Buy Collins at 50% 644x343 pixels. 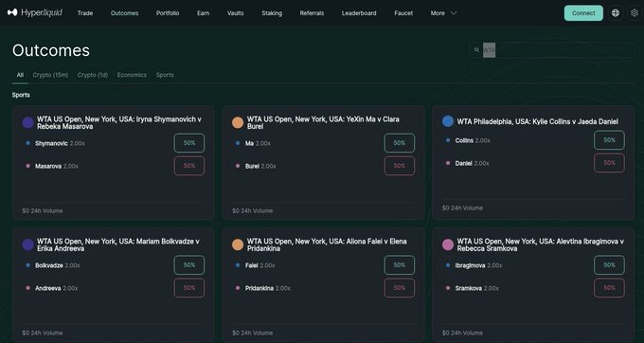tap(610, 140)
